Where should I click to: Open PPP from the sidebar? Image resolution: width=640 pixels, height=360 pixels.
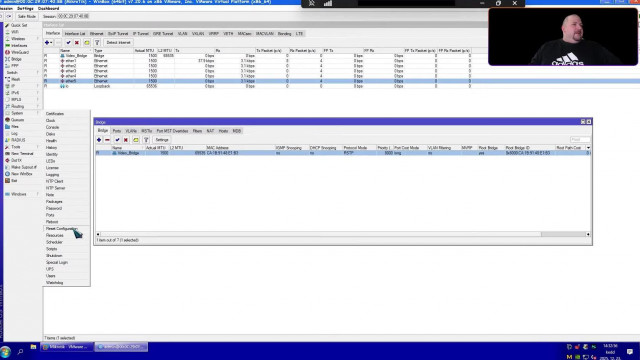pos(15,66)
